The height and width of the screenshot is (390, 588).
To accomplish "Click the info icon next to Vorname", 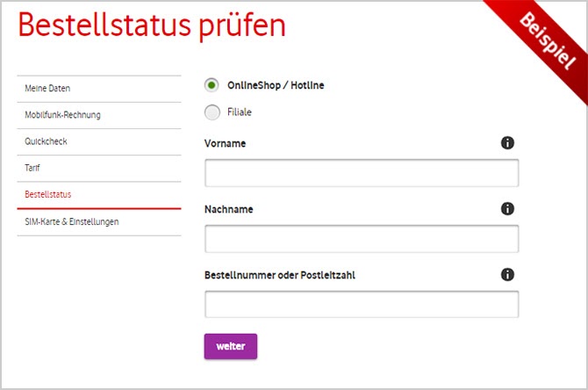I will pyautogui.click(x=507, y=143).
